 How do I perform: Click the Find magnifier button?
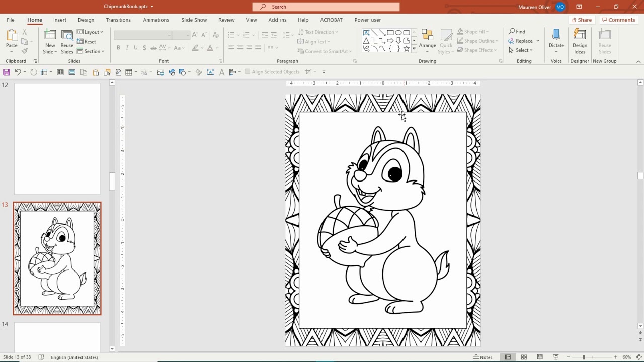click(517, 32)
